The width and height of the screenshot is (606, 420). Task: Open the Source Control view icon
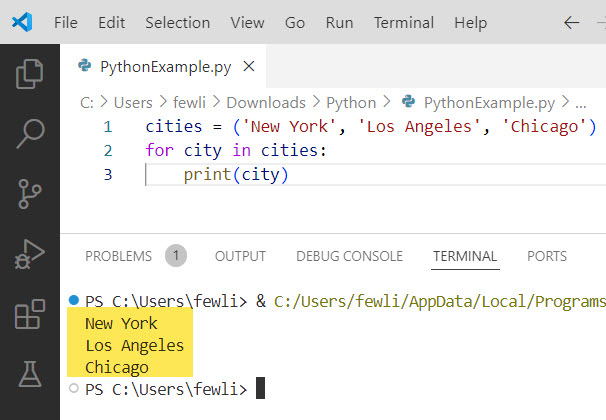(x=29, y=194)
